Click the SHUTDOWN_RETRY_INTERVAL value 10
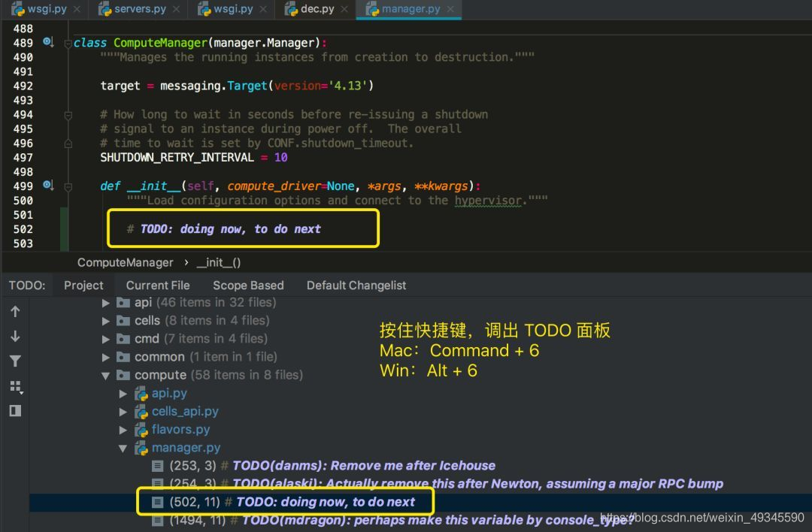This screenshot has height=532, width=812. click(280, 157)
